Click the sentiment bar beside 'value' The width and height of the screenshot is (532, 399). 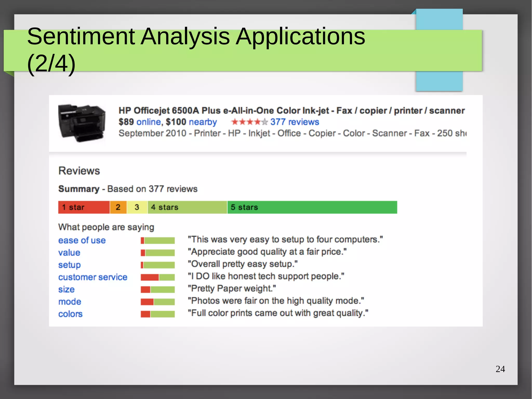(x=158, y=253)
